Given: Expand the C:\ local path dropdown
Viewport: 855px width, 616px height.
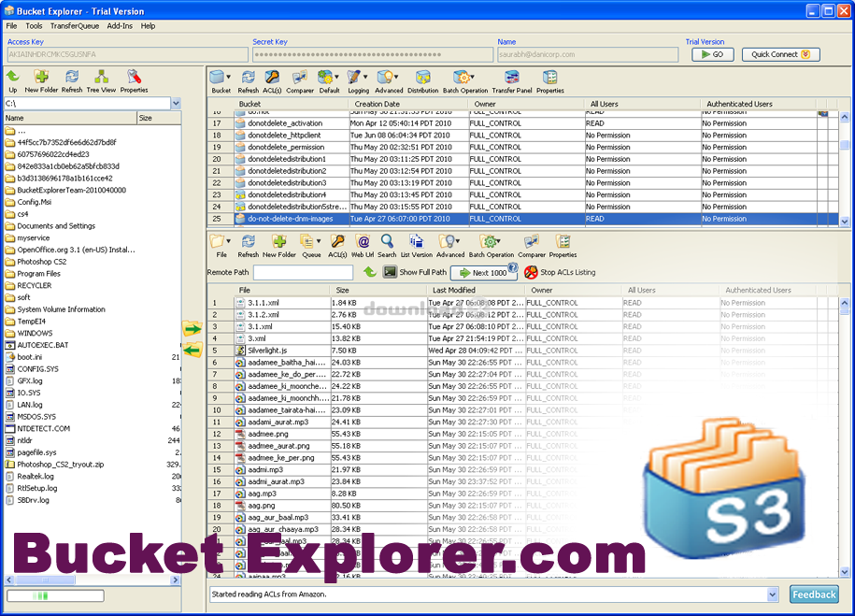Looking at the screenshot, I should click(x=176, y=104).
